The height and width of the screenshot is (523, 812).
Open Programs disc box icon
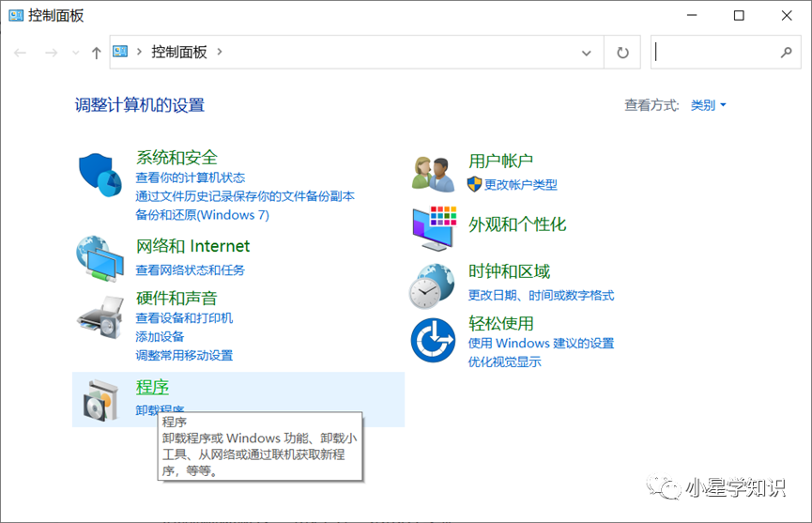tap(100, 400)
